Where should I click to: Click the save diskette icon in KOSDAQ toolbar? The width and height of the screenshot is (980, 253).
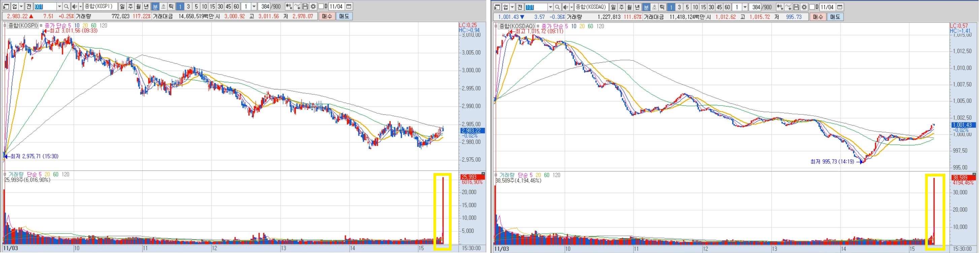(796, 7)
